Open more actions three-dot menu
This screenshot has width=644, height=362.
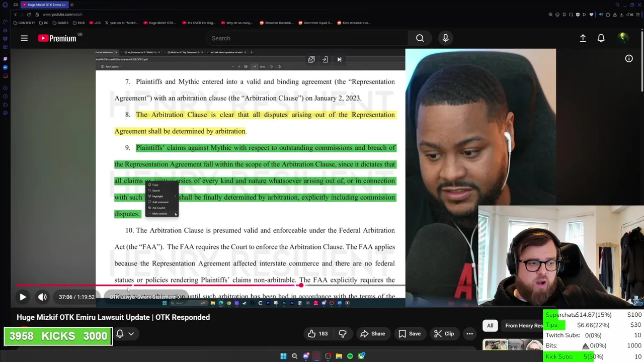coord(469,334)
